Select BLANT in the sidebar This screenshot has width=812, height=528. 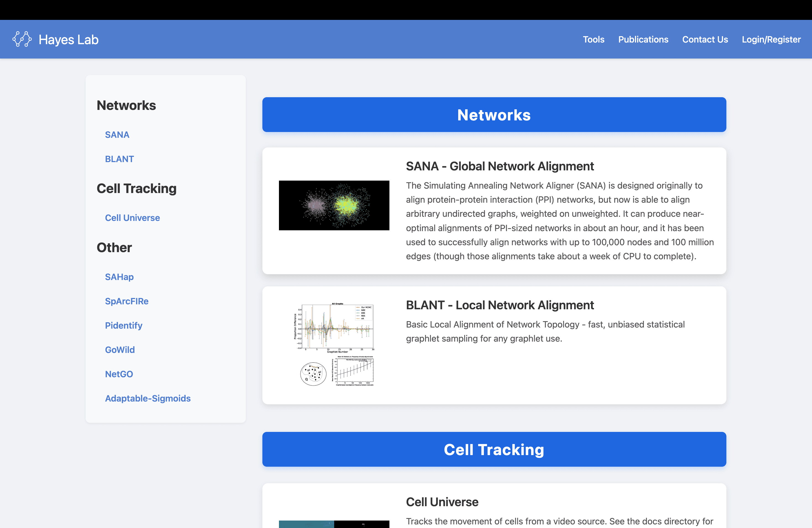pos(119,159)
